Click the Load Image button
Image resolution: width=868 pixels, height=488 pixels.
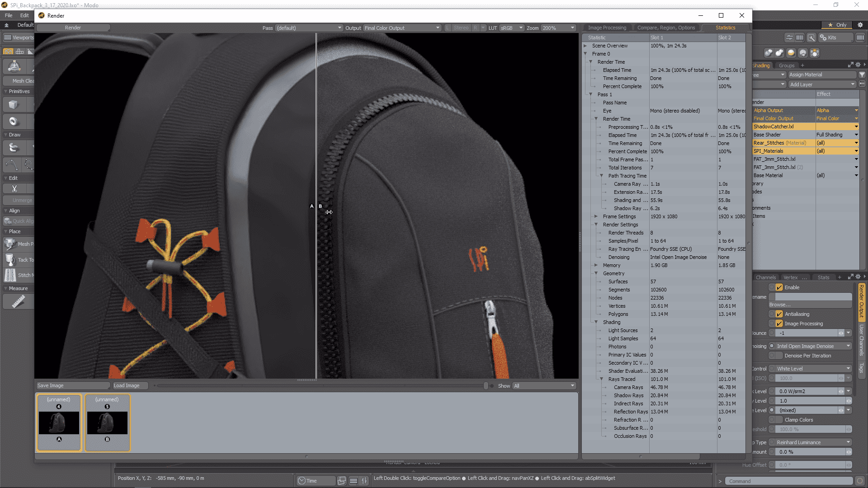[131, 385]
